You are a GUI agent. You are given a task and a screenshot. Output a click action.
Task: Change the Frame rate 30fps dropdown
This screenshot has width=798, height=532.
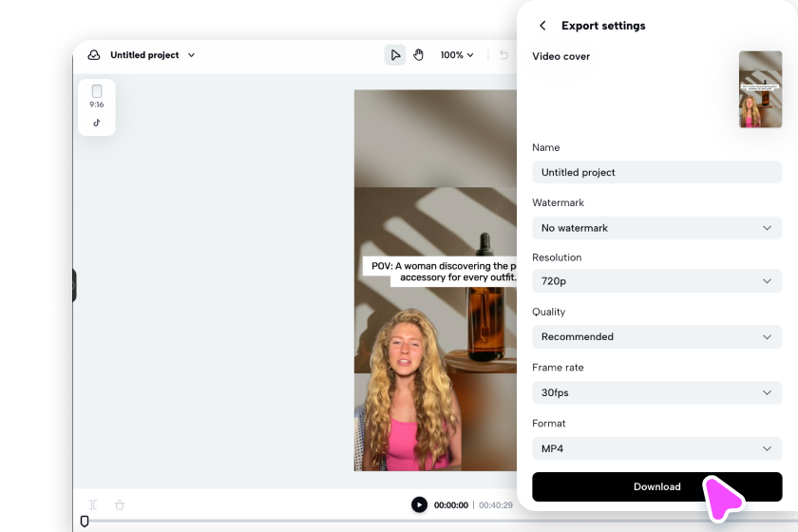click(657, 392)
